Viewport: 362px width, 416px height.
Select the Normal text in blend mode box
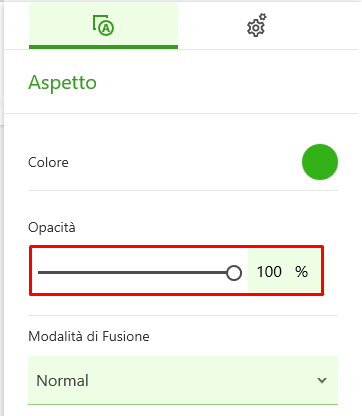(62, 381)
